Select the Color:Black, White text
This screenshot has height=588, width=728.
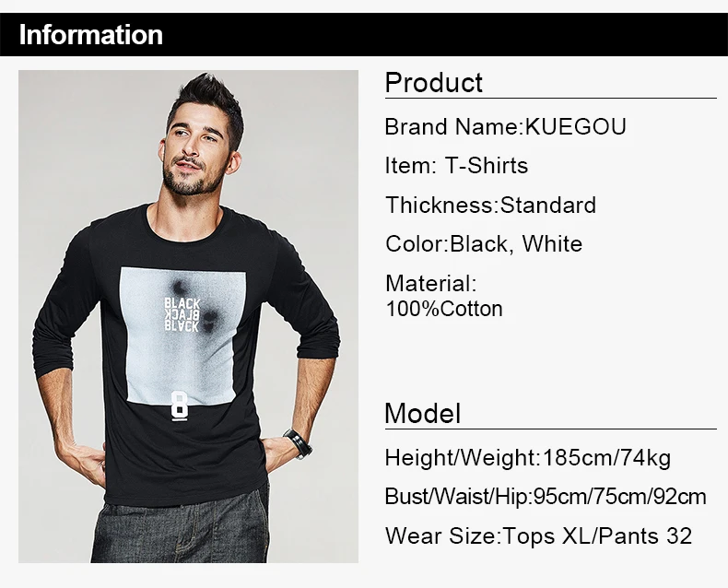(484, 244)
